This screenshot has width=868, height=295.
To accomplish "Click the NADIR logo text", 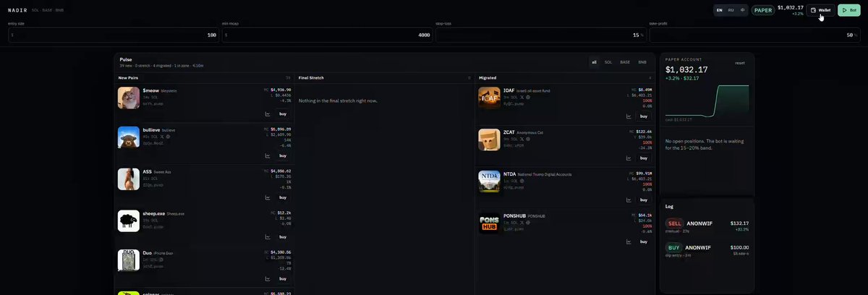I will click(x=17, y=10).
